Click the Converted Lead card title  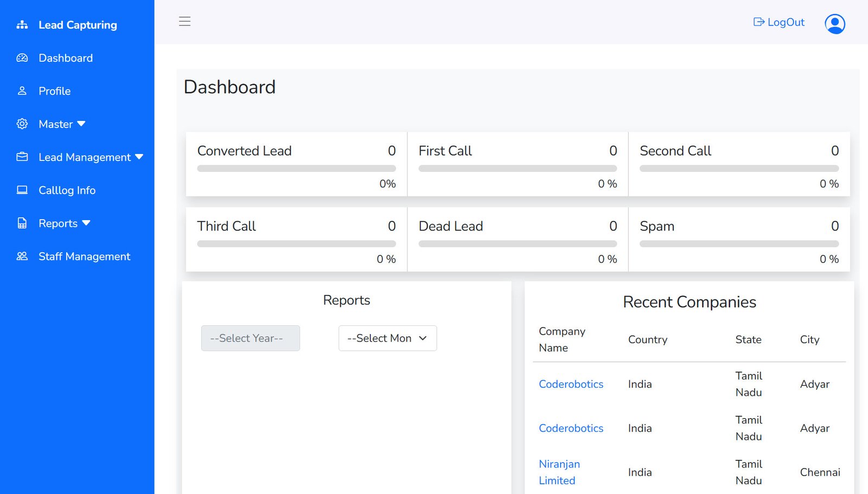(245, 151)
